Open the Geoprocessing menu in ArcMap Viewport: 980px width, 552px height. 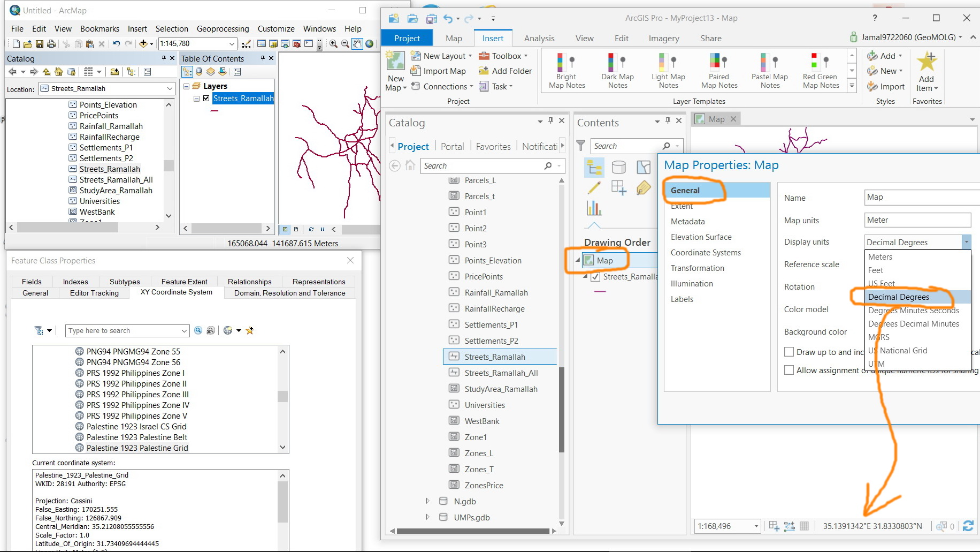click(x=223, y=29)
